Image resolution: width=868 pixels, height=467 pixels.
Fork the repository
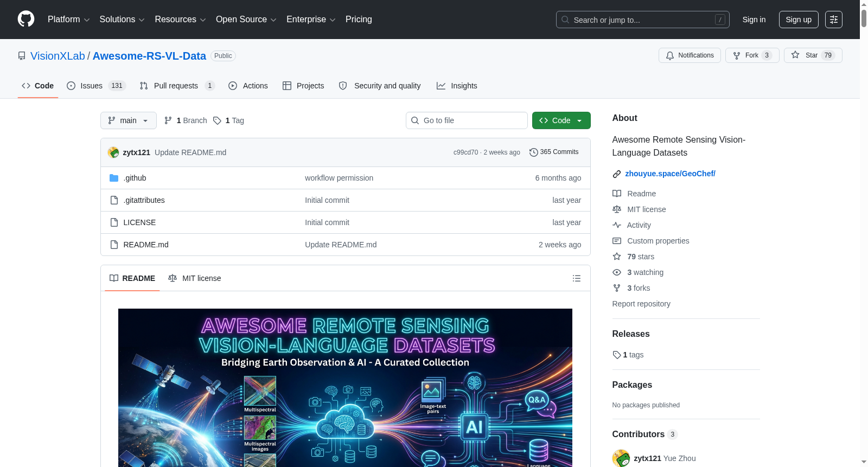pos(752,55)
